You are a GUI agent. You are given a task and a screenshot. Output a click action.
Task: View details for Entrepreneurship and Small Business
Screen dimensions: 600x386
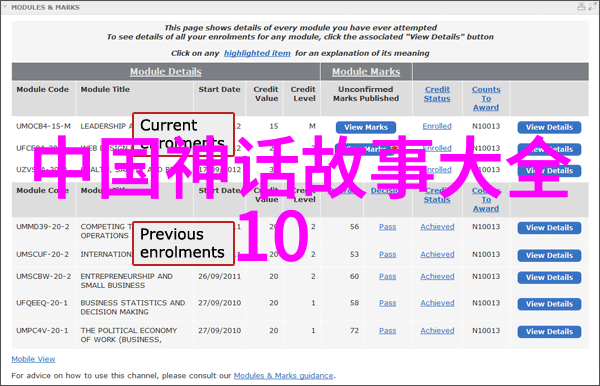(549, 278)
